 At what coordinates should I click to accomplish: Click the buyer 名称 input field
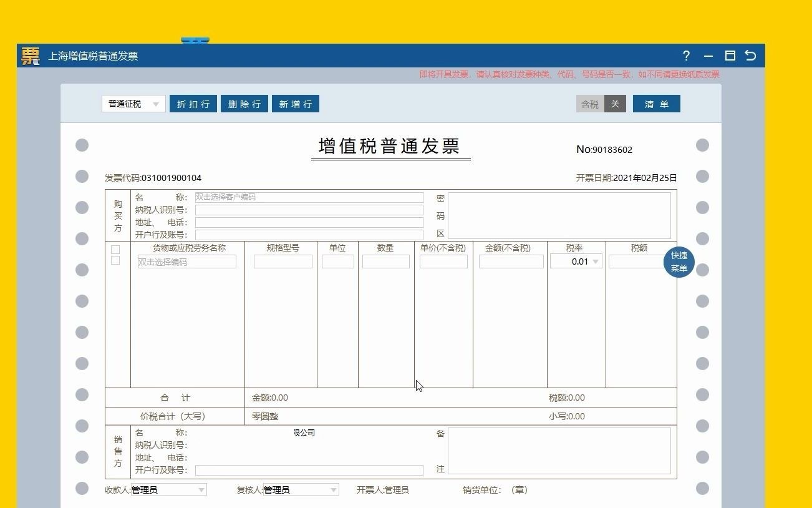[309, 197]
